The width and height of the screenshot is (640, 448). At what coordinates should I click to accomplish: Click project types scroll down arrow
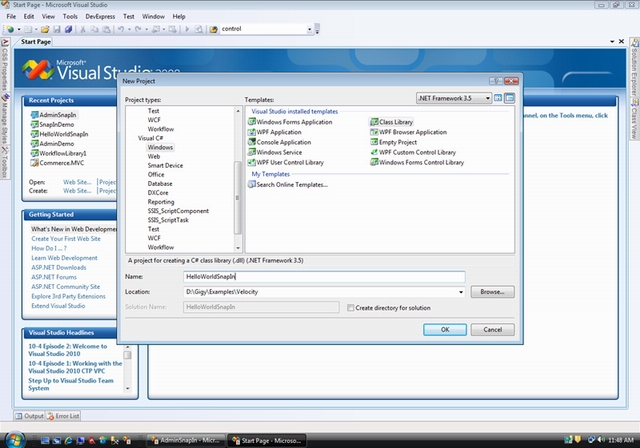point(238,248)
